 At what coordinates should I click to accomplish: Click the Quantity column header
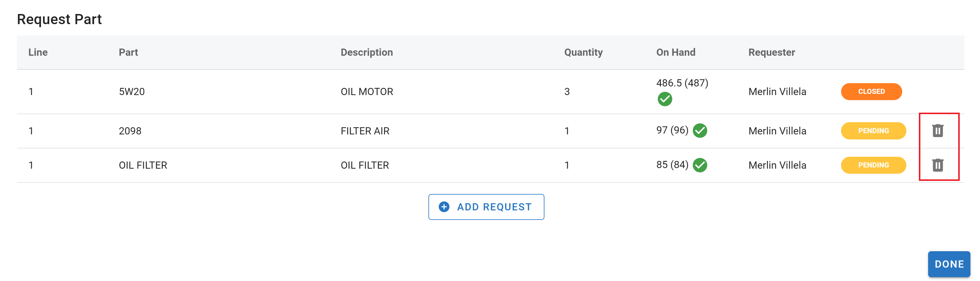click(583, 52)
